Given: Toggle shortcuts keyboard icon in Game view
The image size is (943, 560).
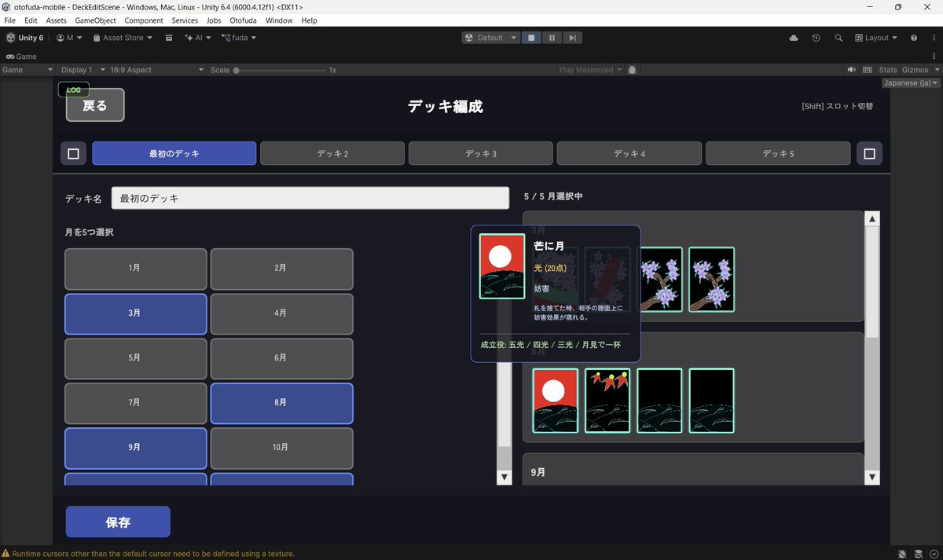Looking at the screenshot, I should pyautogui.click(x=868, y=70).
